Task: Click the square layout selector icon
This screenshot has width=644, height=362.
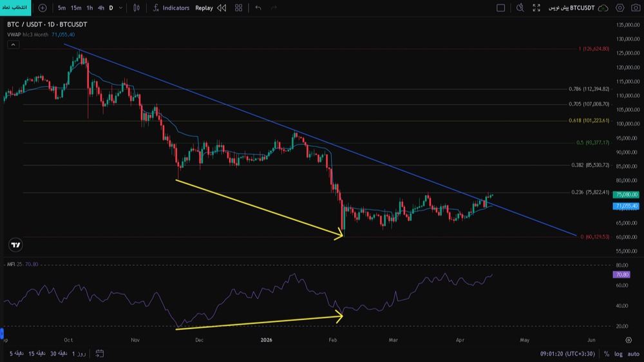Action: tap(500, 8)
